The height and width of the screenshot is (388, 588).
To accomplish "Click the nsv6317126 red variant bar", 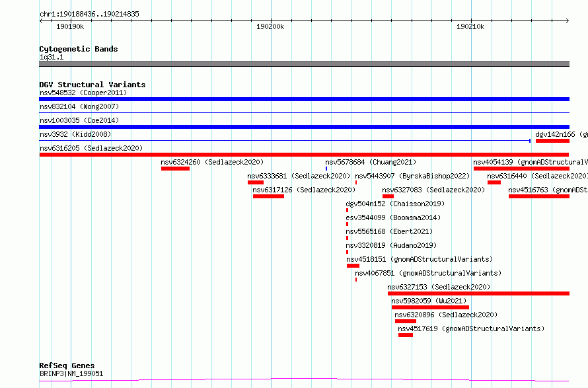I will click(268, 196).
